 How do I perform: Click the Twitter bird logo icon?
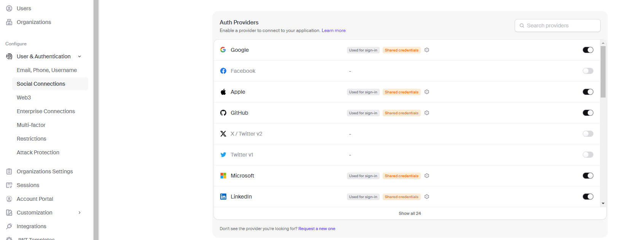pos(223,155)
